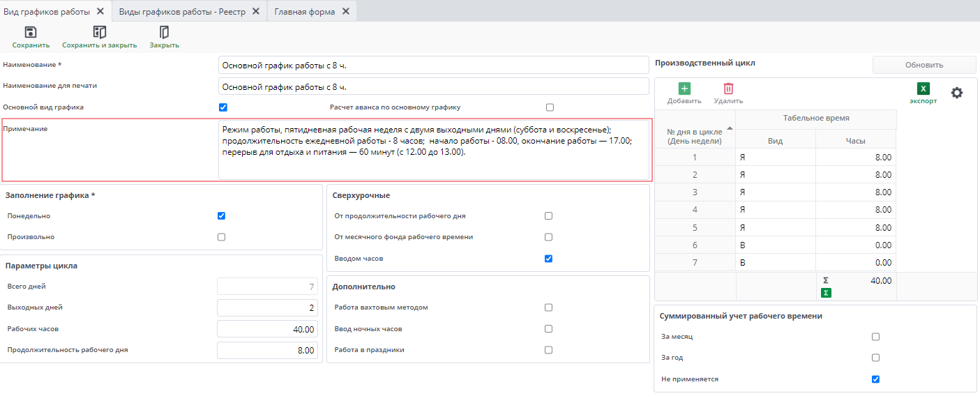The width and height of the screenshot is (980, 396).
Task: Click the red trash Delete icon
Action: 728,89
